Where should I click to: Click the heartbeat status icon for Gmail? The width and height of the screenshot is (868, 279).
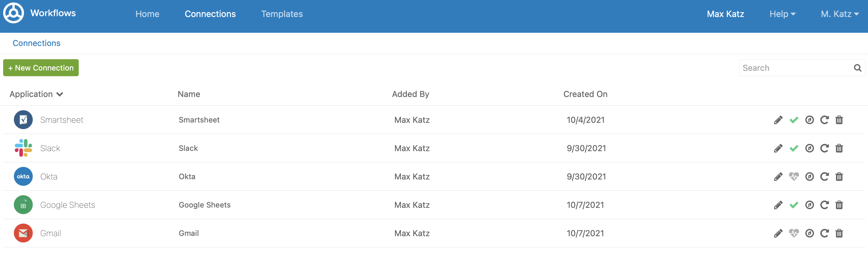(x=794, y=233)
